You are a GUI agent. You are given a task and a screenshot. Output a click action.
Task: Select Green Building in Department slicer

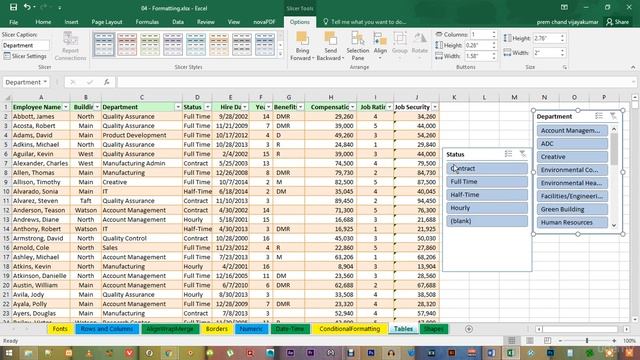[572, 209]
